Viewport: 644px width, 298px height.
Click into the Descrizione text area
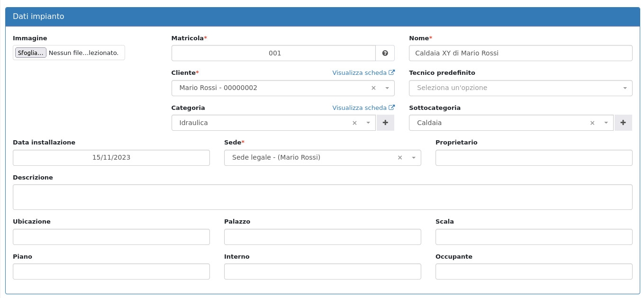click(x=322, y=197)
